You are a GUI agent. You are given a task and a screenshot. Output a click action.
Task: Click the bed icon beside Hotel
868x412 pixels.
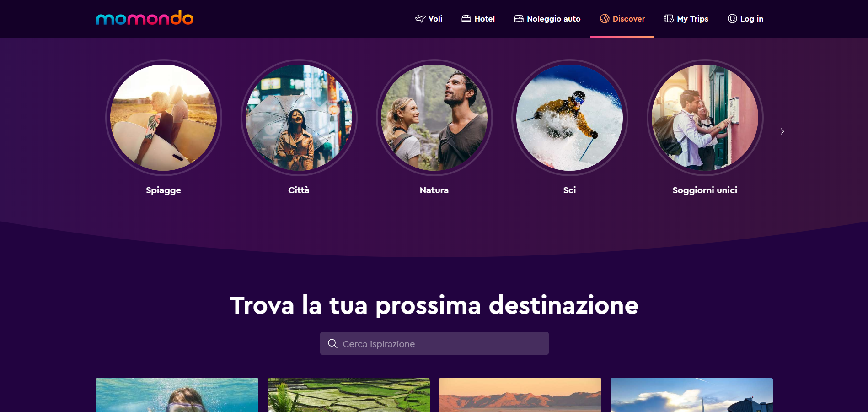pos(466,19)
